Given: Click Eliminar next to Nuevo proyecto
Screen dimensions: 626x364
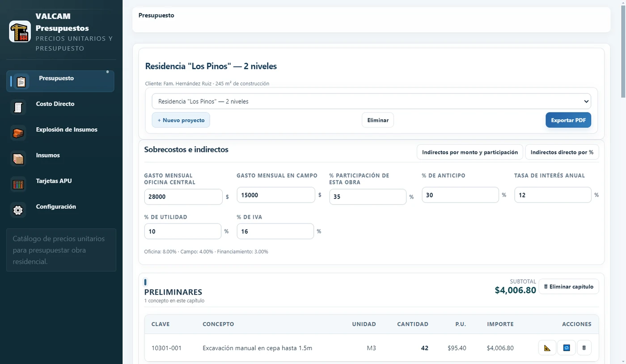Looking at the screenshot, I should pos(378,120).
